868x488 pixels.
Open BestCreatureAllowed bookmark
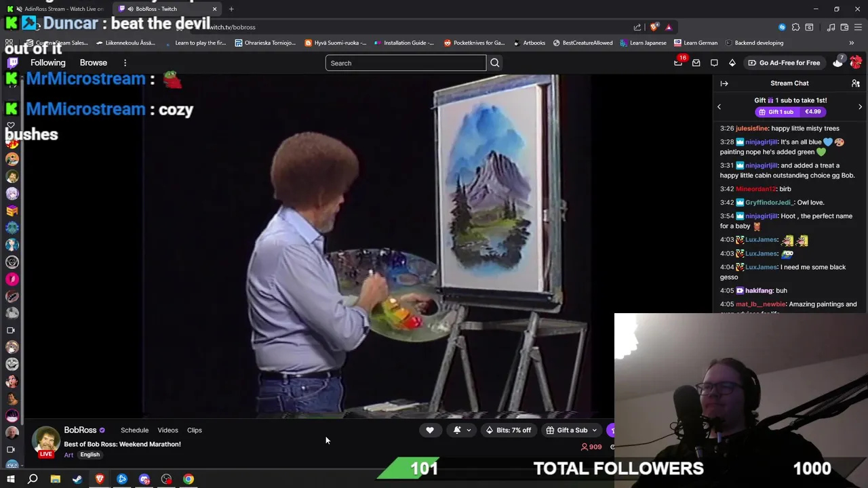pos(583,43)
